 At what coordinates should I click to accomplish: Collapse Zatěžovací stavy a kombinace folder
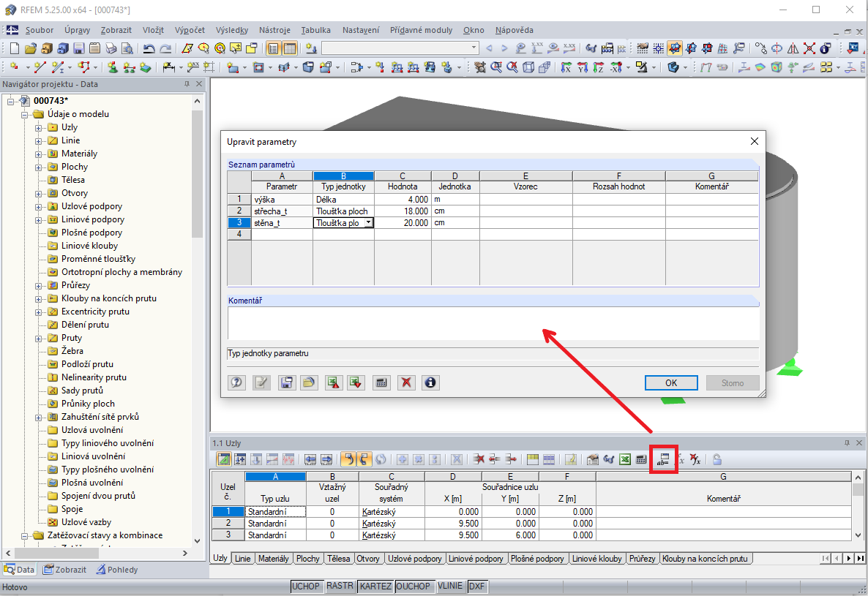(x=25, y=536)
